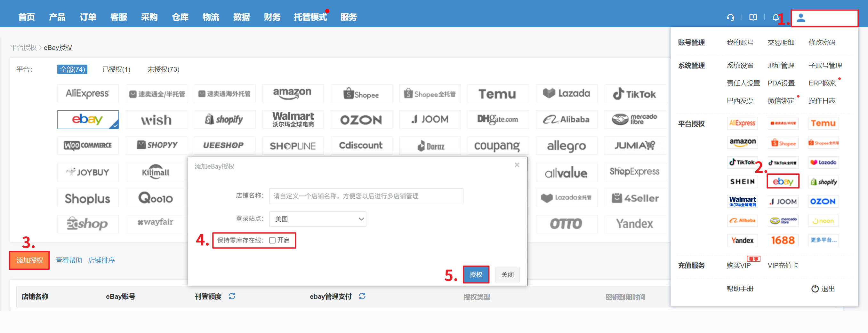
Task: Open the 订单 menu
Action: point(88,17)
